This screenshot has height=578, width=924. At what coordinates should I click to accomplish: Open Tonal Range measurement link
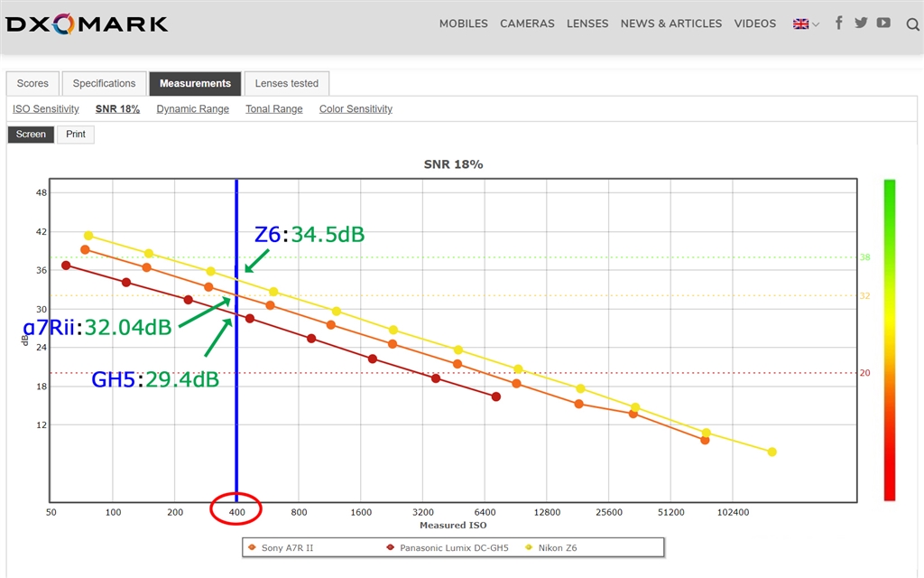coord(274,109)
